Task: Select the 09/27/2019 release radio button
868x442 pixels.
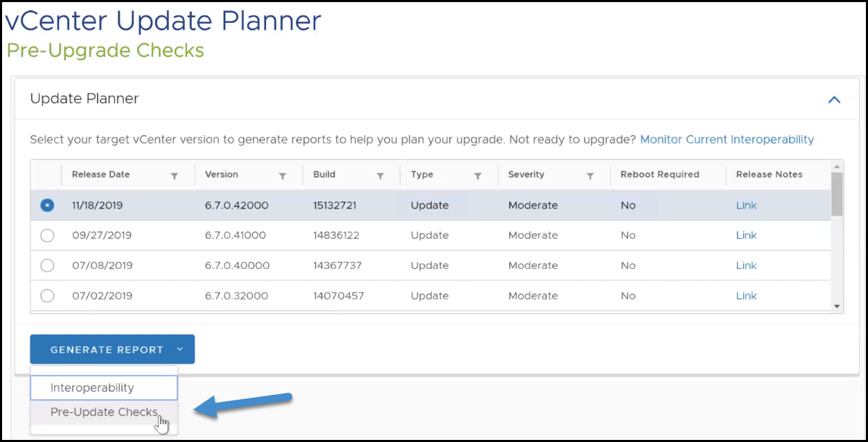Action: [47, 236]
